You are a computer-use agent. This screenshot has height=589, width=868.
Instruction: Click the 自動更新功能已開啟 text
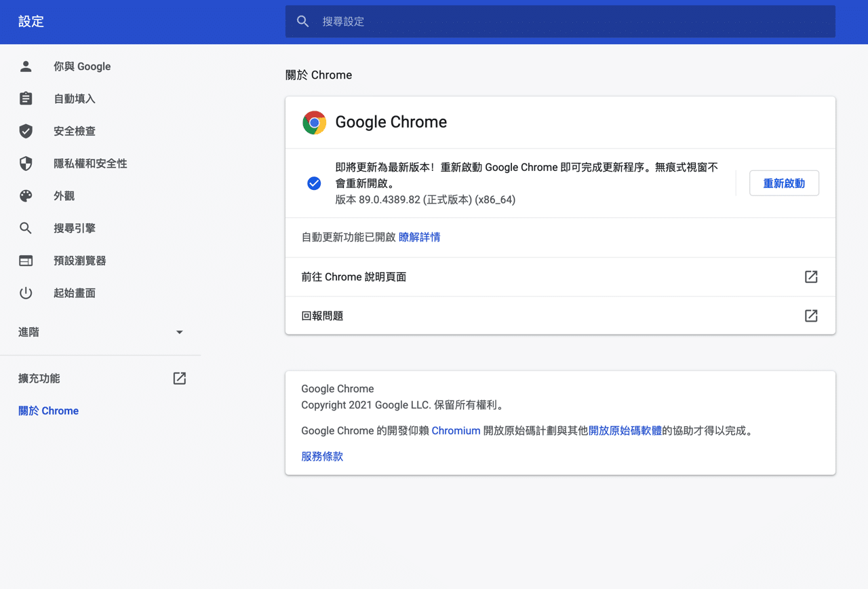click(349, 237)
